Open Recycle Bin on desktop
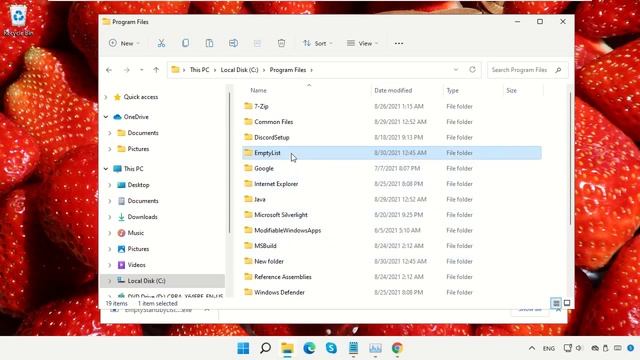 pyautogui.click(x=18, y=20)
